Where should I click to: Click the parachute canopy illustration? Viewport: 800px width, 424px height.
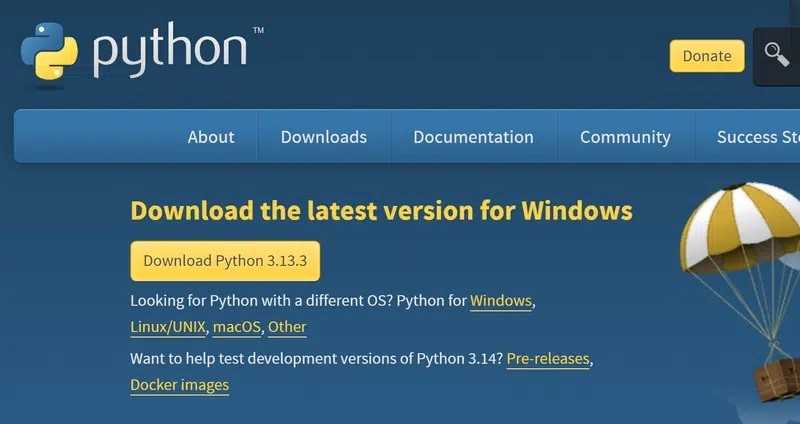(x=741, y=230)
